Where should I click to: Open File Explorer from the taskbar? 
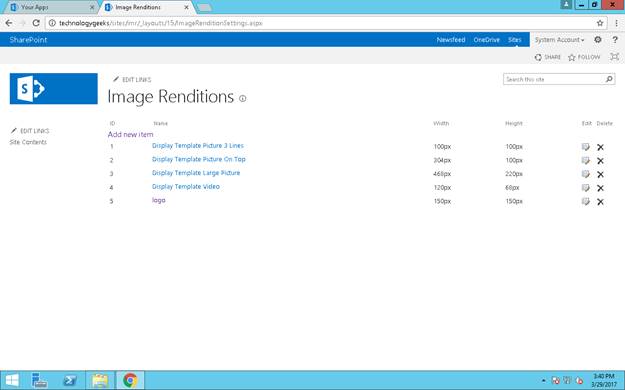(x=100, y=380)
